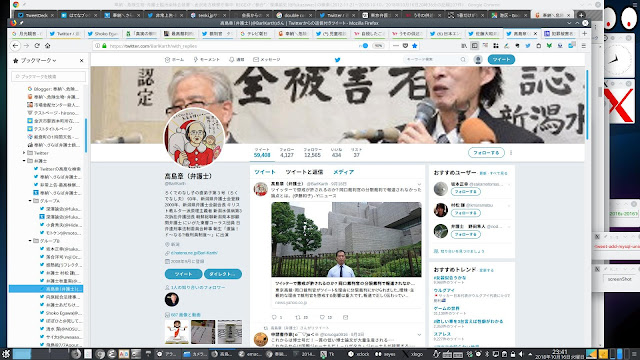The height and width of the screenshot is (360, 640).
Task: Click the Twitter bird extension icon in toolbar
Action: pos(528,46)
